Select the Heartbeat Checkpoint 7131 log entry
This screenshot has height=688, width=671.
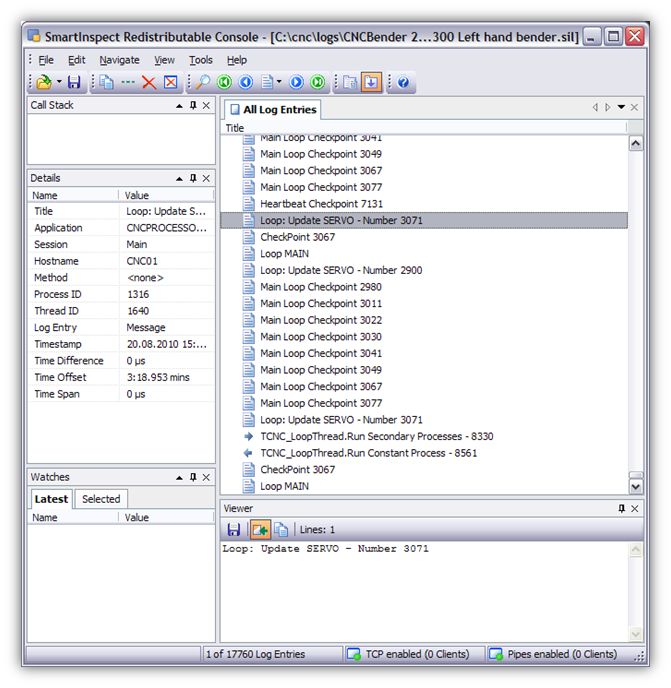click(321, 203)
